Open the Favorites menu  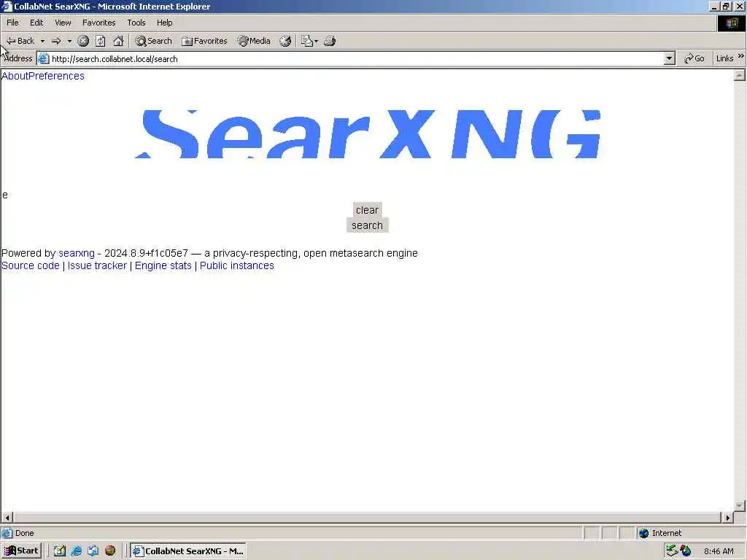[98, 23]
